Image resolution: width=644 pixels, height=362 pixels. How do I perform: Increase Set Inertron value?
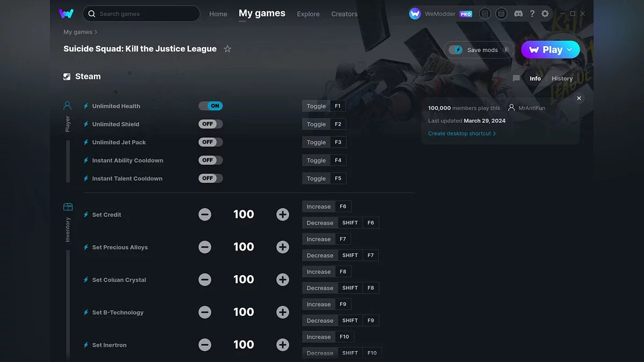coord(283,345)
